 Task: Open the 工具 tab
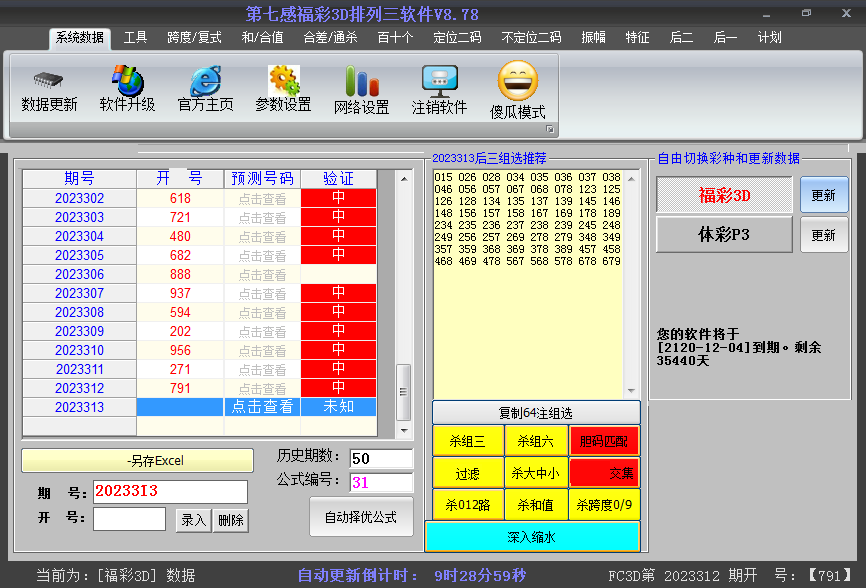(135, 38)
